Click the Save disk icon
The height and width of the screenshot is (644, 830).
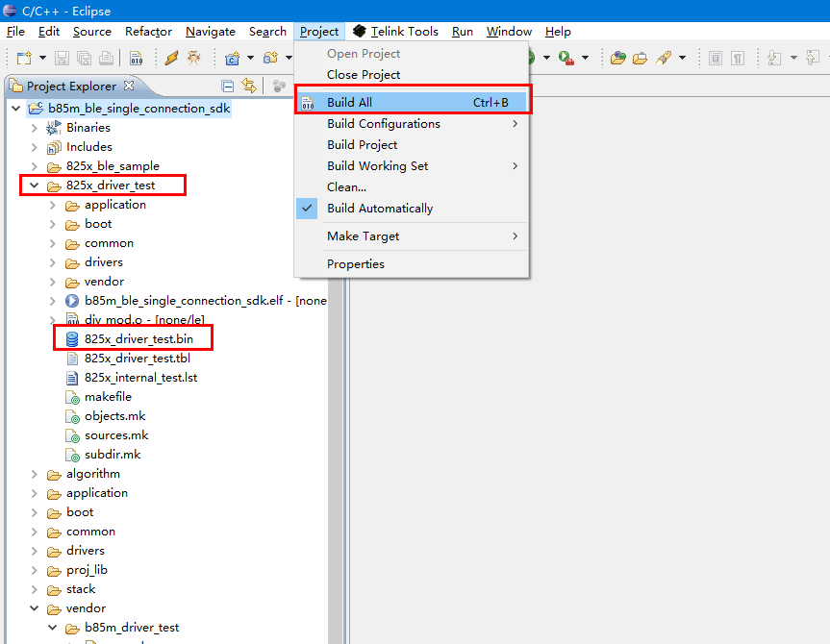pyautogui.click(x=62, y=58)
